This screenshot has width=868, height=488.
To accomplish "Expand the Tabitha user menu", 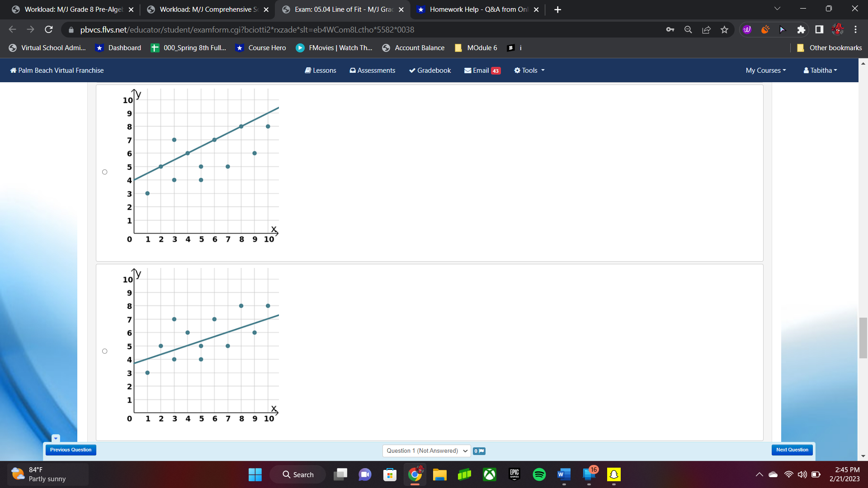I will click(x=820, y=70).
